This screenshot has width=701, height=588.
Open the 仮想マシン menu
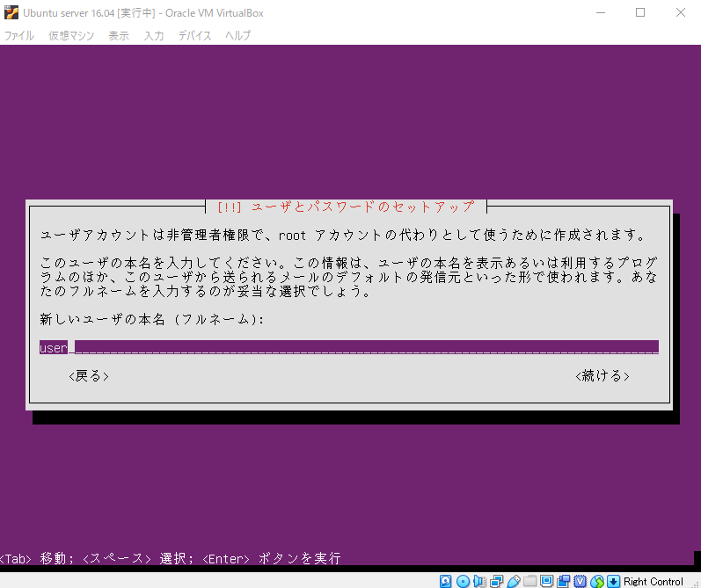71,35
